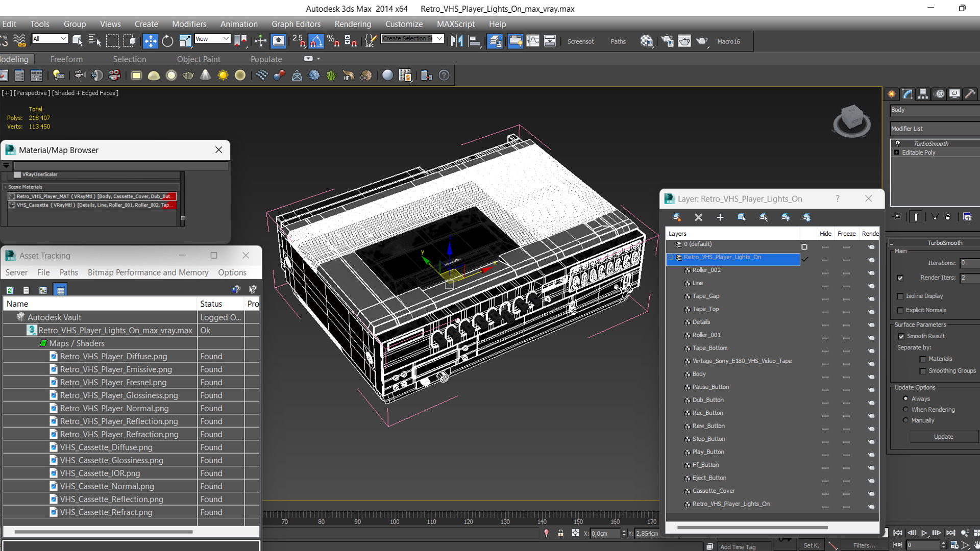The image size is (980, 551).
Task: Enable the Explicit Normals checkbox
Action: 900,310
